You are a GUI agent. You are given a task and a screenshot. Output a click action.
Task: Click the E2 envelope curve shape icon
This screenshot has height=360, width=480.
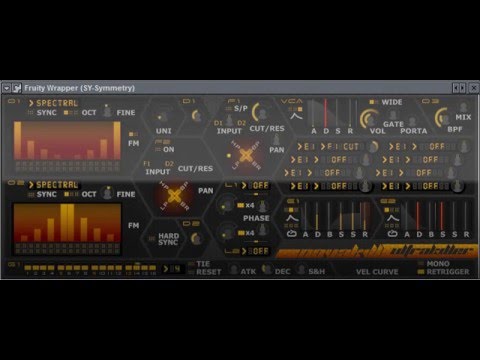pos(392,218)
